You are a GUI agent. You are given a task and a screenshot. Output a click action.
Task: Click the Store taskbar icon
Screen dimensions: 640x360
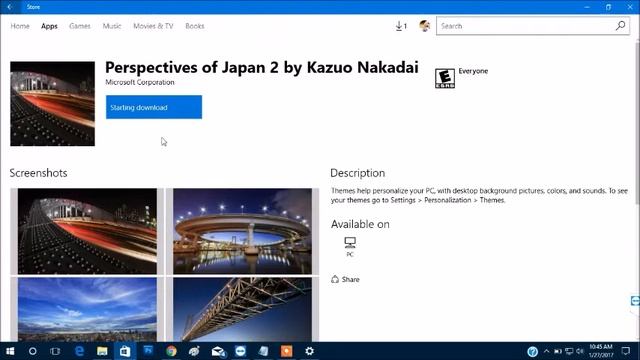pyautogui.click(x=125, y=351)
